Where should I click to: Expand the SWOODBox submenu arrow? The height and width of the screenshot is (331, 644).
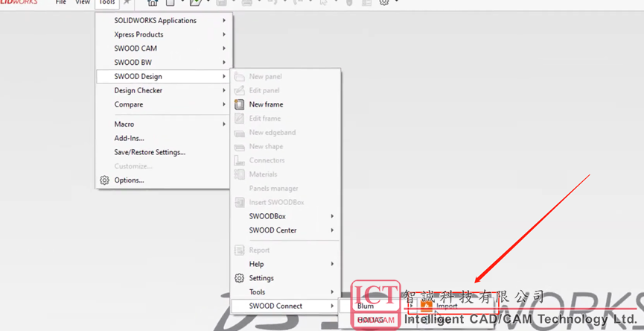click(332, 216)
